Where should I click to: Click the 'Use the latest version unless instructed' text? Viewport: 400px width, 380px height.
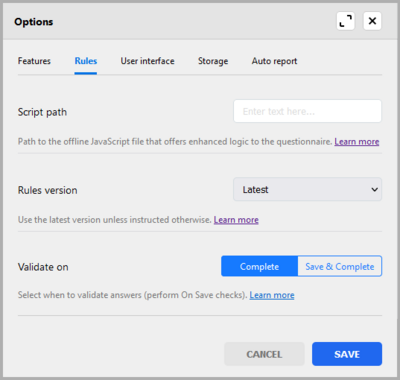114,220
